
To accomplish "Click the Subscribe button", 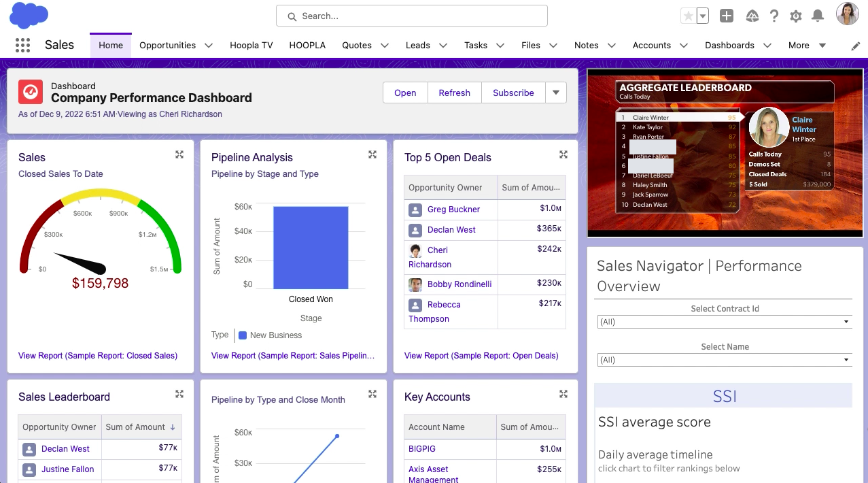I will [513, 93].
